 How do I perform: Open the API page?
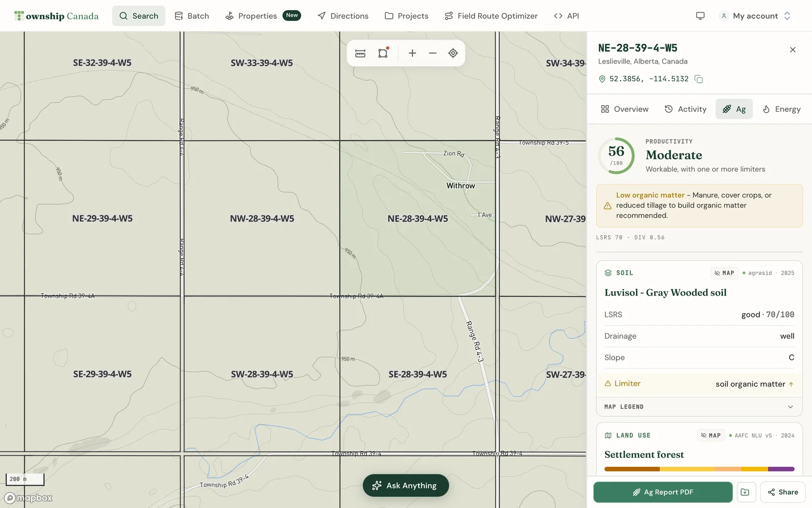(566, 16)
